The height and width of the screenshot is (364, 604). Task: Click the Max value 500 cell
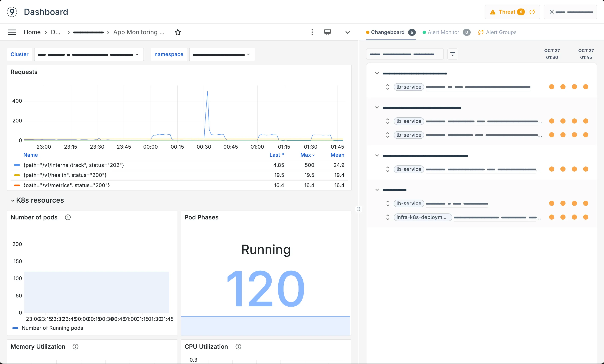click(309, 165)
